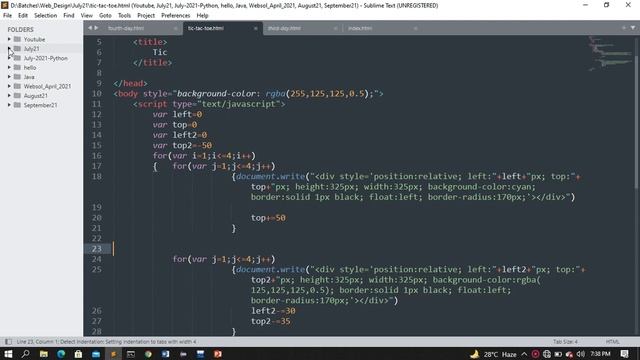Viewport: 640px width, 360px height.
Task: Open the Selection menu
Action: click(45, 16)
